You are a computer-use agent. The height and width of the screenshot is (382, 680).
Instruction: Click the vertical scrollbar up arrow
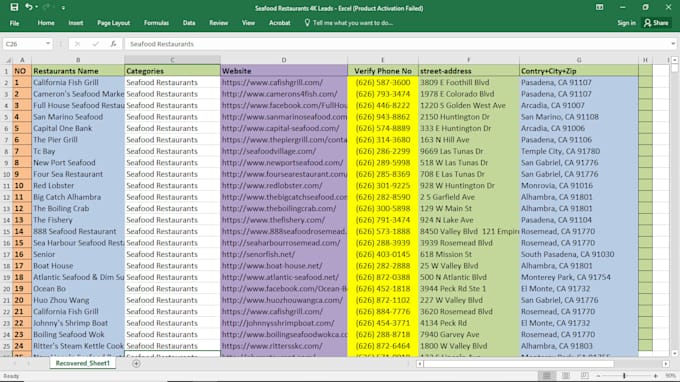click(674, 60)
